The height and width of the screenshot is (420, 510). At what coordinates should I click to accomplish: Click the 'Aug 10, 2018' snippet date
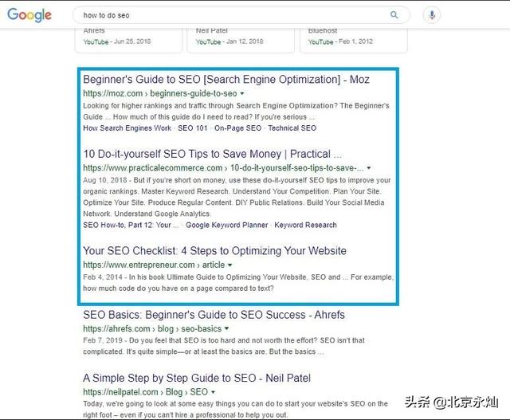[x=105, y=180]
